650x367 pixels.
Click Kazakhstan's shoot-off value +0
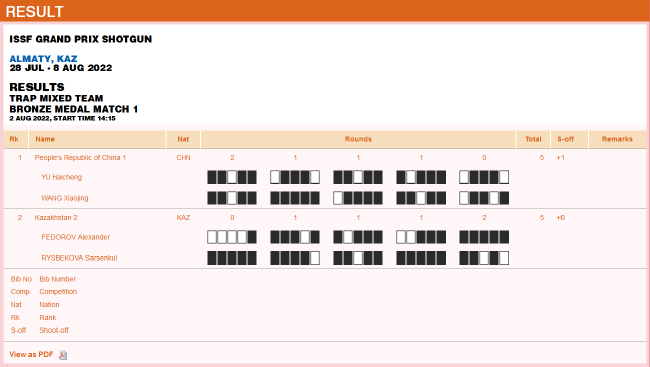click(x=560, y=218)
